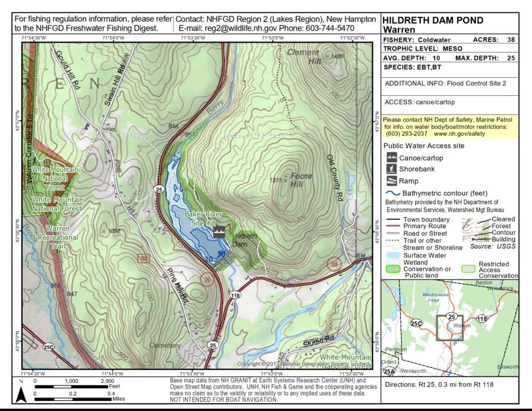This screenshot has width=532, height=411.
Task: Click the Canoe/cartop legend icon
Action: [392, 158]
